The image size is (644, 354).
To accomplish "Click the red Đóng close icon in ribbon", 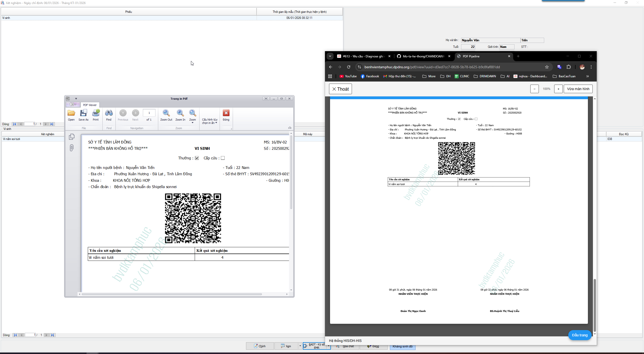I will point(226,113).
